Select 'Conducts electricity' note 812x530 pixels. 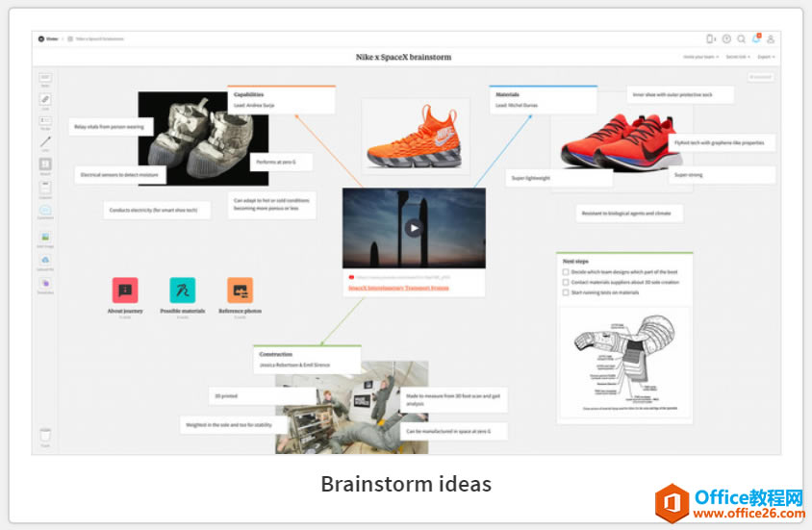157,210
